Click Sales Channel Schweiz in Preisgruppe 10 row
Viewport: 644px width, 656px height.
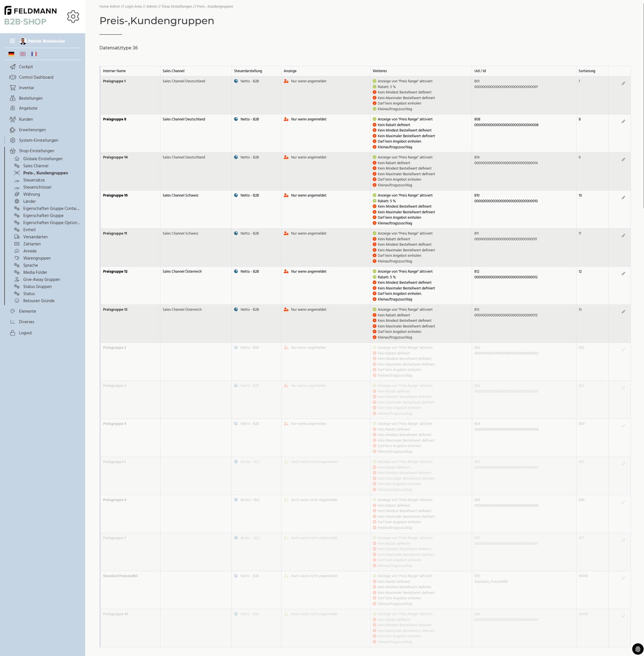coord(180,196)
